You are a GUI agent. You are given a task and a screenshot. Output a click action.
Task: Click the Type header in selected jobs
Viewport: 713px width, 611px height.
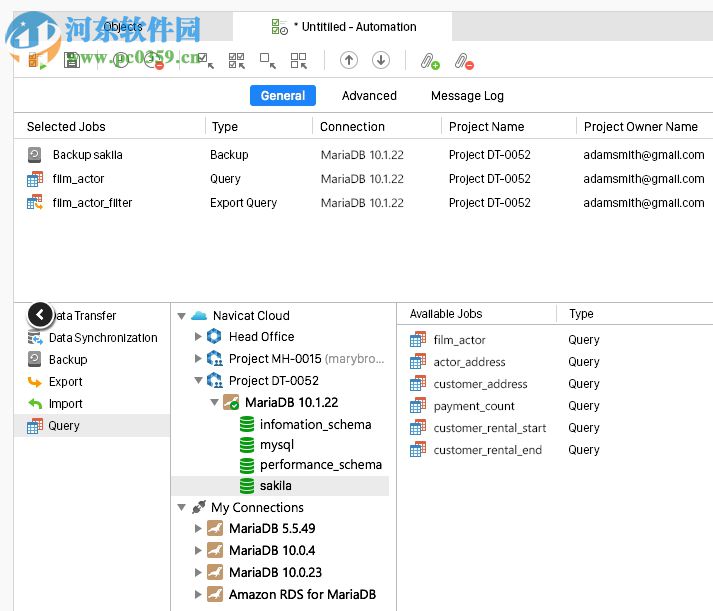pyautogui.click(x=225, y=126)
